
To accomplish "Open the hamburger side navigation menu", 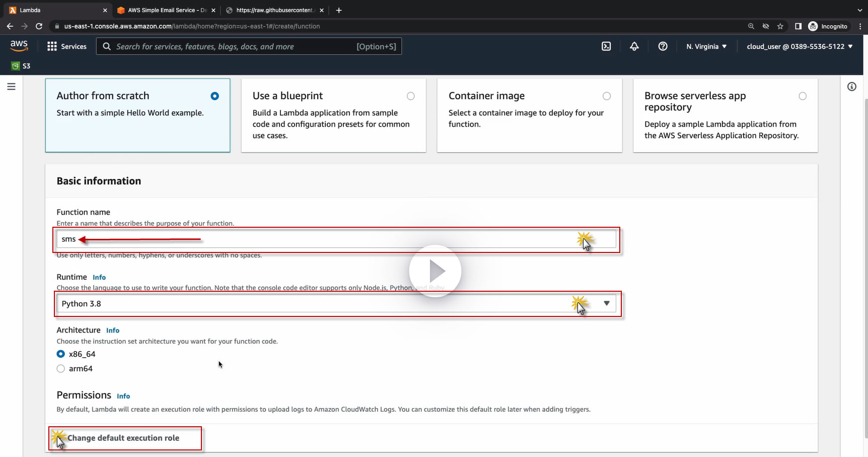I will point(11,87).
